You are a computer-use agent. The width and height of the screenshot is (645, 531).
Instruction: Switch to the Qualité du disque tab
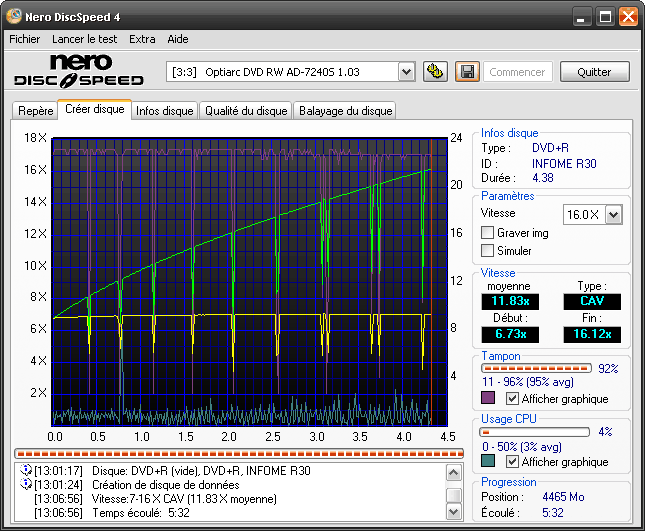[x=246, y=111]
